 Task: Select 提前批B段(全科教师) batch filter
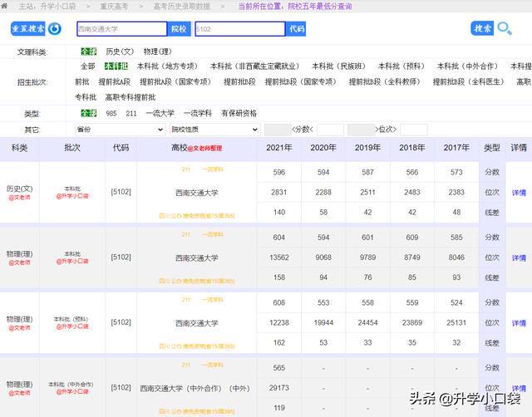(x=385, y=81)
